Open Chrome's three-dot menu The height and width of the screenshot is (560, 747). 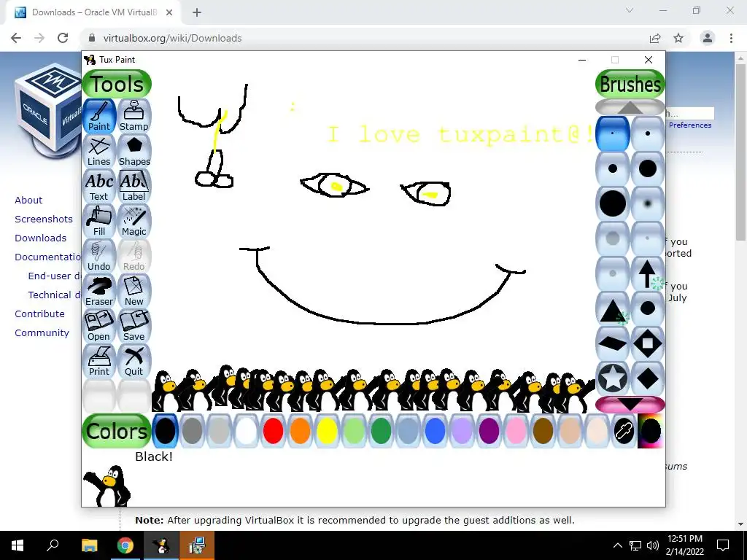[731, 38]
